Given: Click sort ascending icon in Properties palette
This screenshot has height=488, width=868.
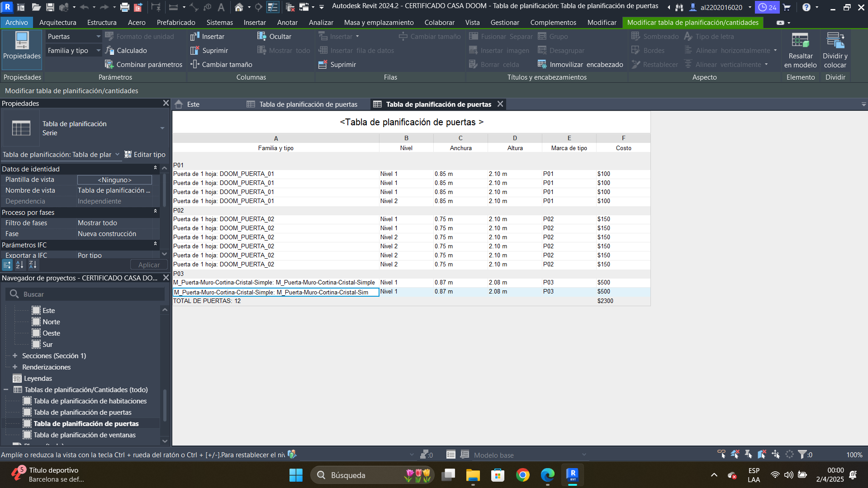Looking at the screenshot, I should 19,265.
